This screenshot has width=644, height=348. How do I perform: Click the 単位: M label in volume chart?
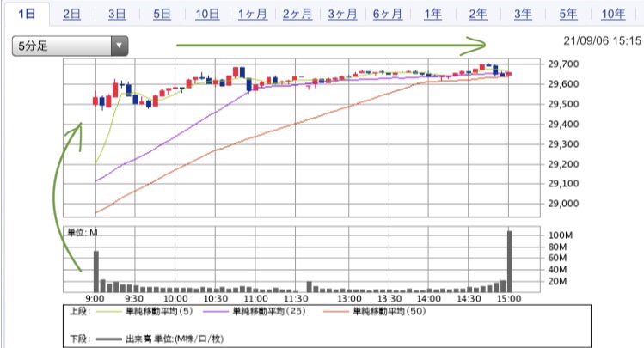click(83, 233)
